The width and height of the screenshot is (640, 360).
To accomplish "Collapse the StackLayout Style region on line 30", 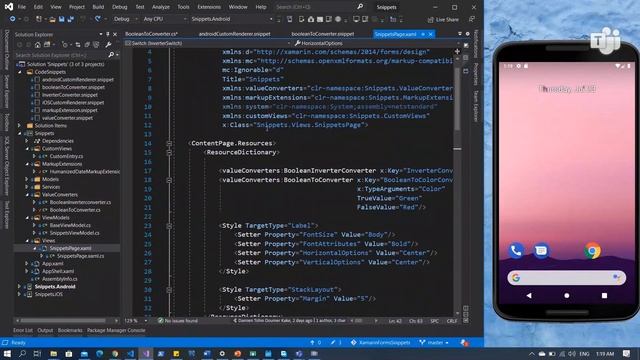I will [169, 290].
